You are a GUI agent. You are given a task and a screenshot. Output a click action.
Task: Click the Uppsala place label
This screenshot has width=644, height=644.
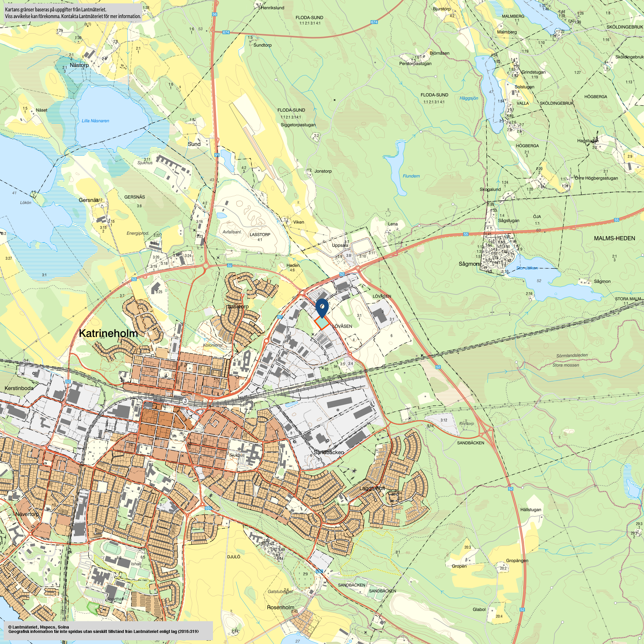pyautogui.click(x=340, y=245)
